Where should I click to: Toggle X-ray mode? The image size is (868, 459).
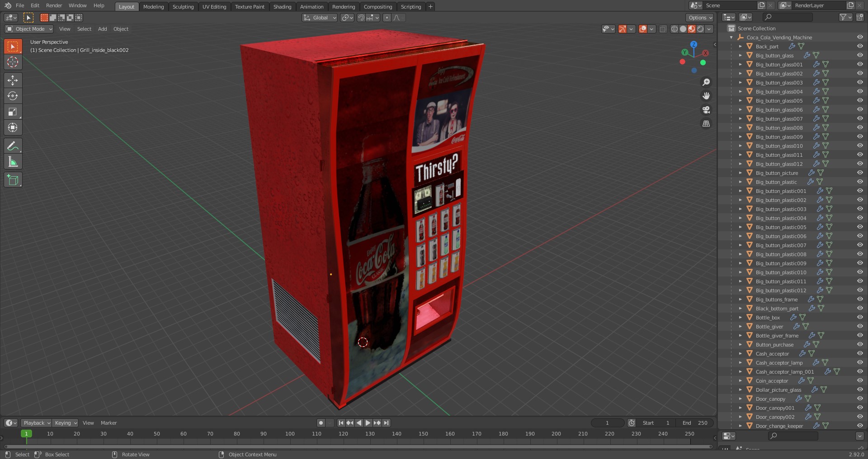pos(663,29)
